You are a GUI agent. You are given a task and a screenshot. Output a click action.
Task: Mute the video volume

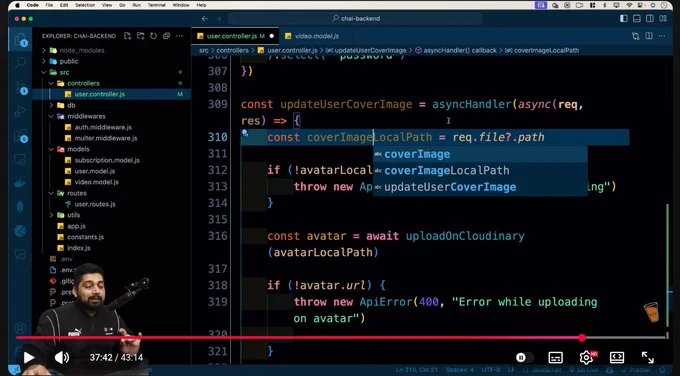(x=62, y=357)
